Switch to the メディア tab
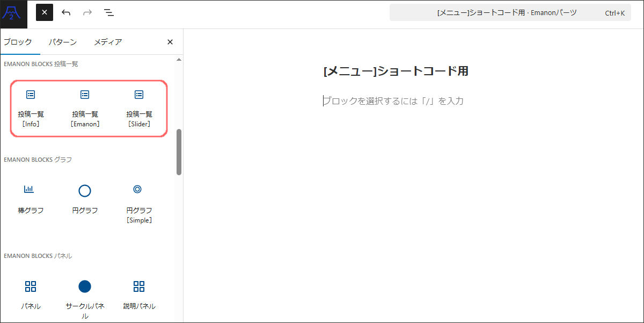Viewport: 644px width, 323px height. click(108, 42)
